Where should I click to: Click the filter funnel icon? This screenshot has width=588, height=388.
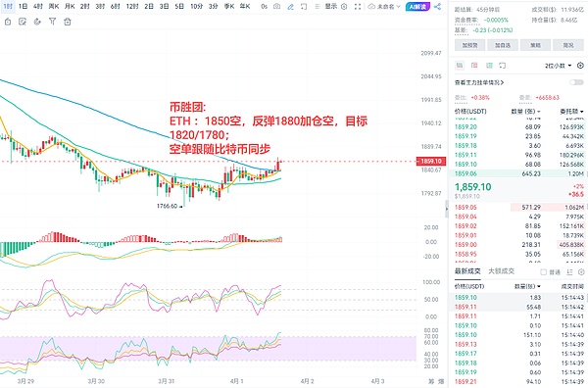pyautogui.click(x=53, y=22)
